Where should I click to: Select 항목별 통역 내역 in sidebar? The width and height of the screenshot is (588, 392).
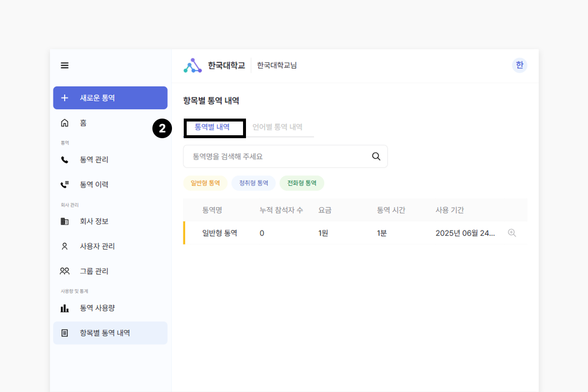(x=110, y=333)
